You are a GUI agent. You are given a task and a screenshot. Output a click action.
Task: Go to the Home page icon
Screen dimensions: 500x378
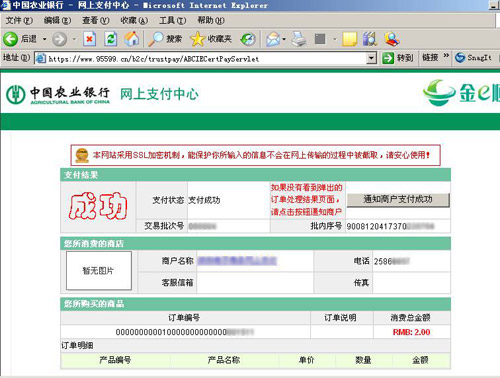[132, 39]
